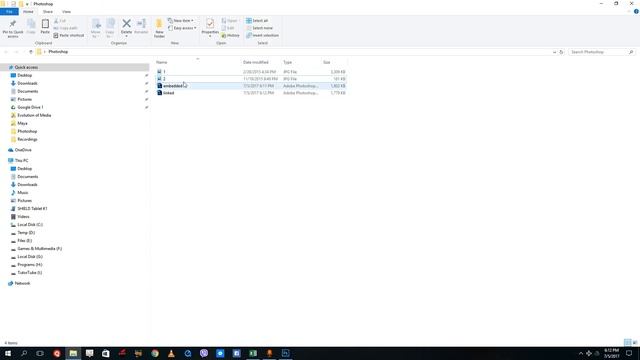Open the address bar history dropdown
Viewport: 640px width, 360px height.
554,52
